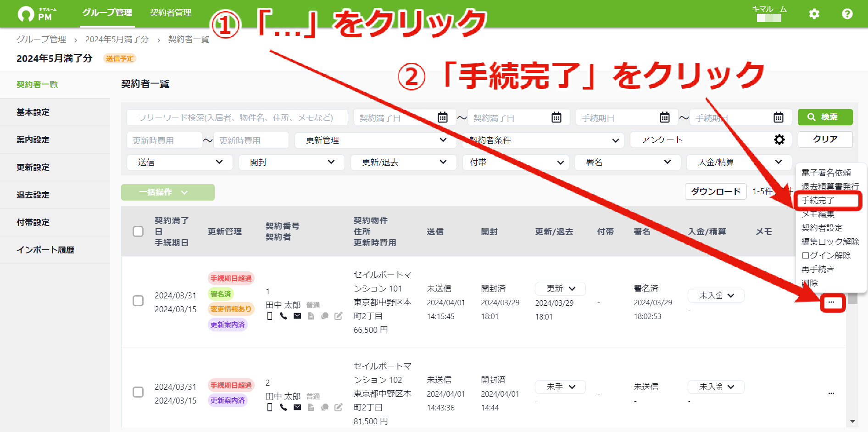The height and width of the screenshot is (432, 868).
Task: Click document icon for contract 1 tenant
Action: tap(311, 316)
